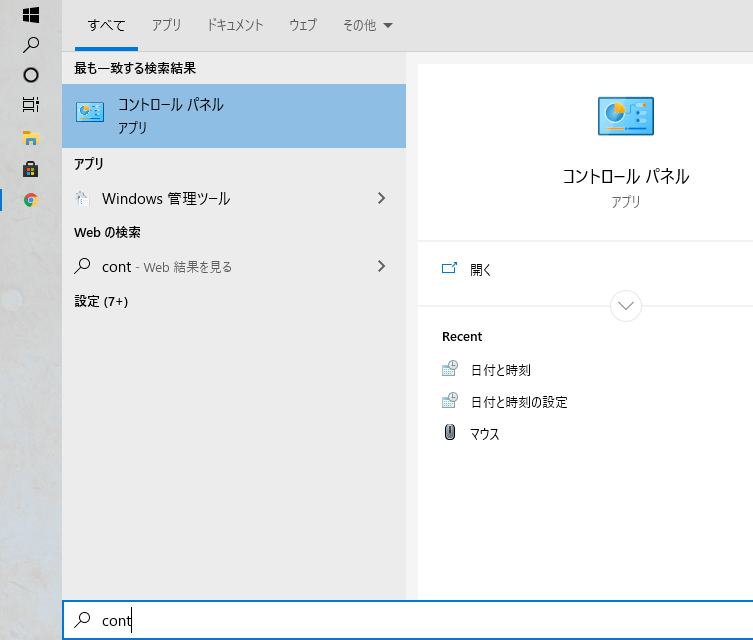Click Control Panel icon in best match result
The width and height of the screenshot is (753, 640).
(90, 112)
